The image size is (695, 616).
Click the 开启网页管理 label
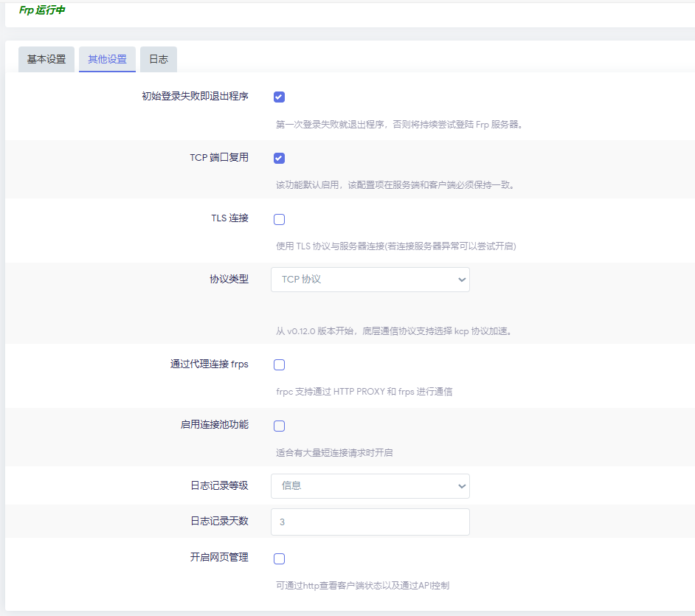point(219,557)
